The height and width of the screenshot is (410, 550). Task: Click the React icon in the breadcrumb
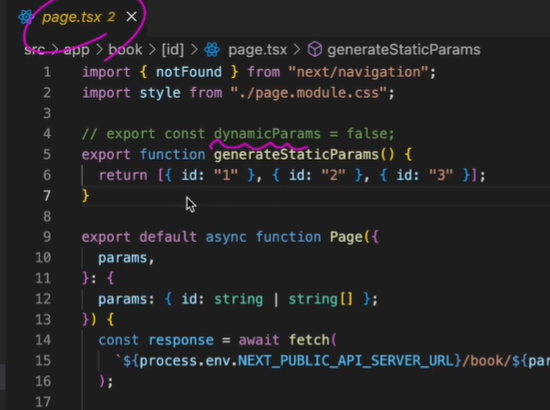point(212,50)
